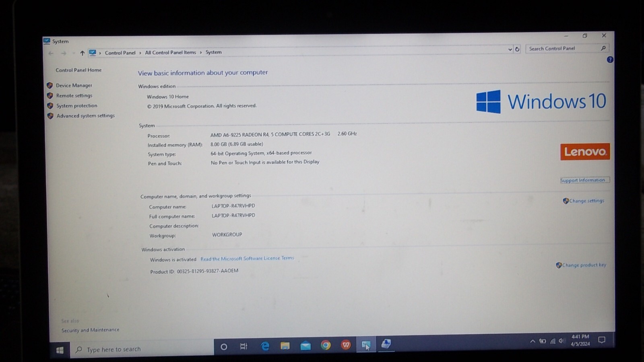Screen dimensions: 644x362
Task: Click the Up one level arrow
Action: tap(82, 53)
